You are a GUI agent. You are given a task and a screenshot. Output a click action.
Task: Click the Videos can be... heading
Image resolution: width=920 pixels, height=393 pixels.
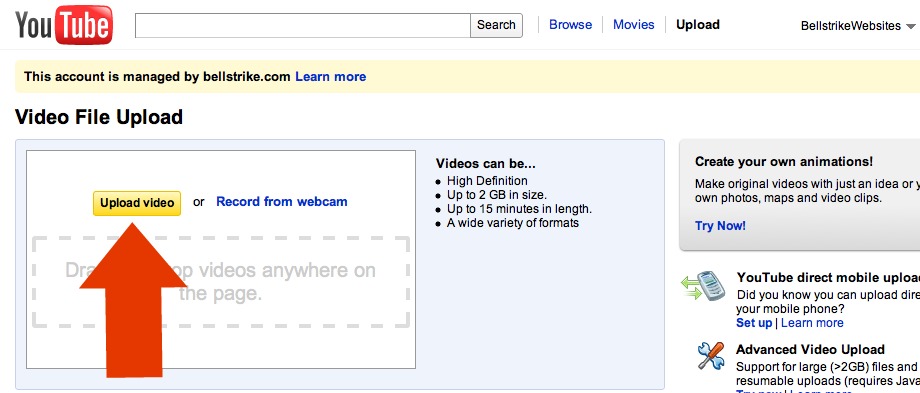click(486, 164)
